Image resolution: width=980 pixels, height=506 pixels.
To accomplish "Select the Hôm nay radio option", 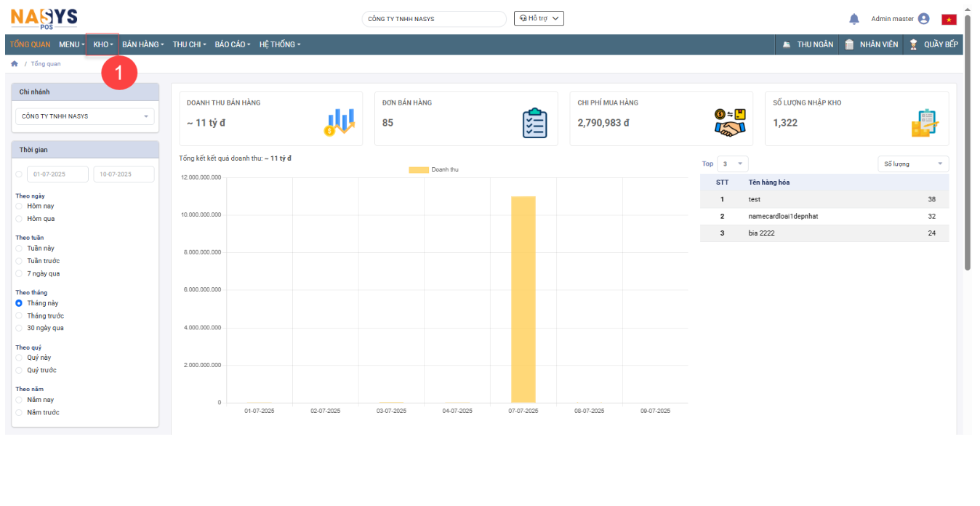I will click(x=19, y=206).
